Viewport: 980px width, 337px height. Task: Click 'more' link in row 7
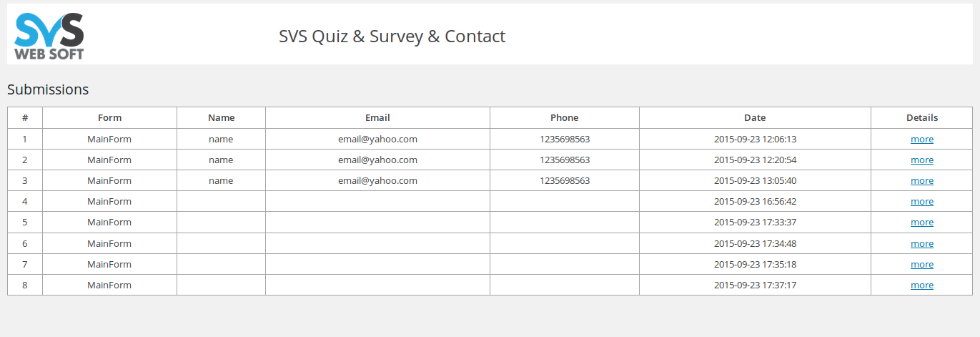pyautogui.click(x=921, y=265)
